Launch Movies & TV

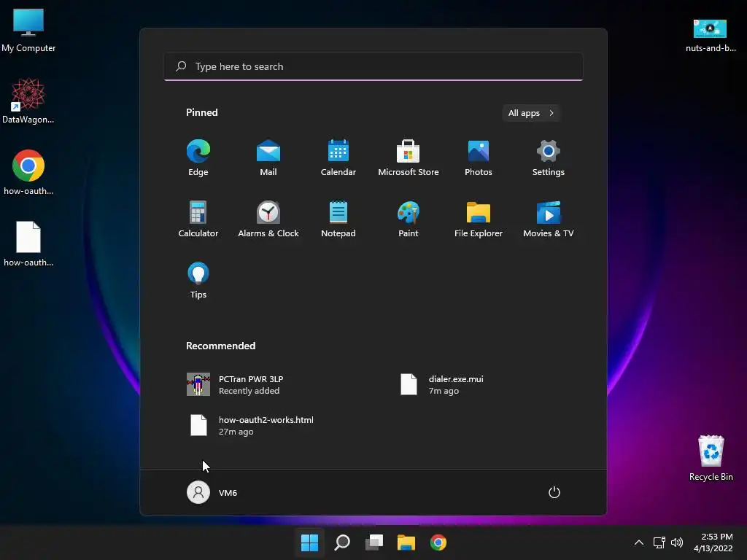(549, 219)
